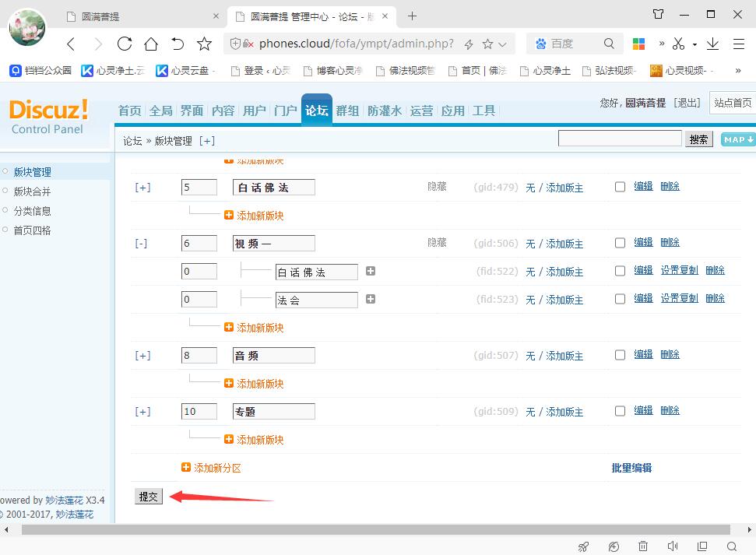Open the browser hamburger menu
Viewport: 756px width, 555px height.
click(x=739, y=44)
